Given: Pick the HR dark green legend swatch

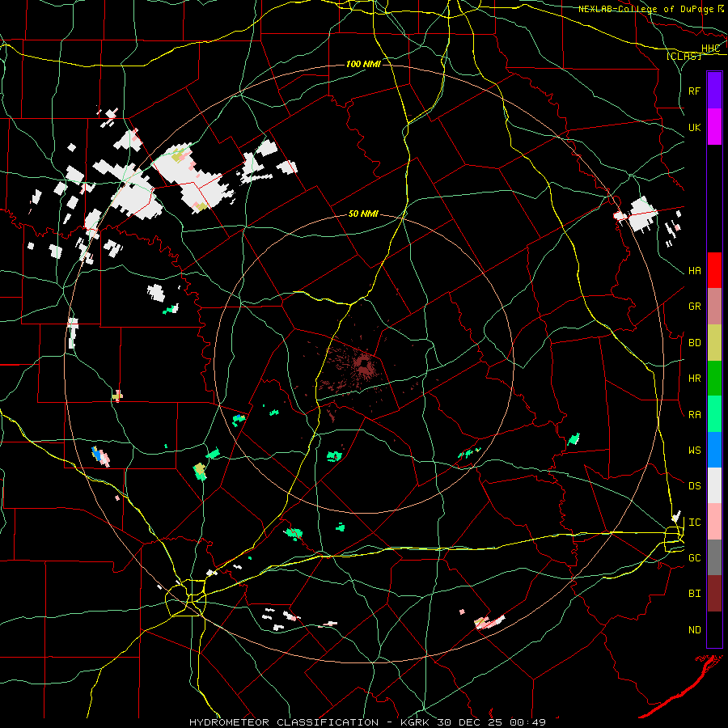Looking at the screenshot, I should [714, 379].
